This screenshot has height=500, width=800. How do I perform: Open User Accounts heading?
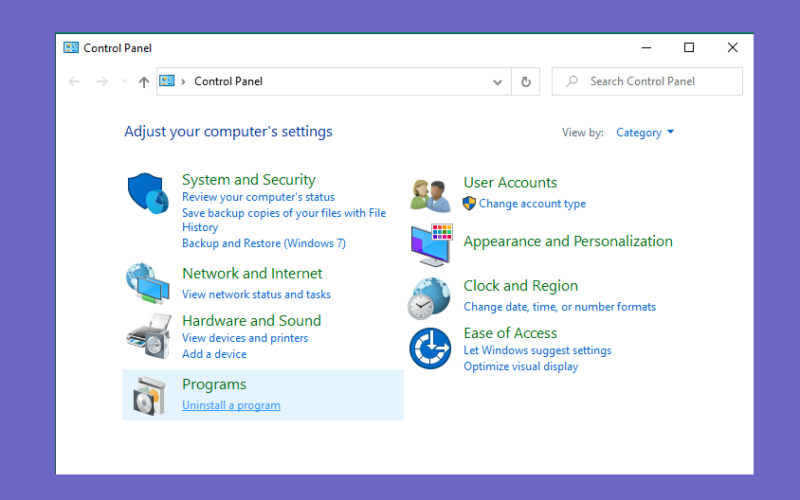pyautogui.click(x=510, y=183)
